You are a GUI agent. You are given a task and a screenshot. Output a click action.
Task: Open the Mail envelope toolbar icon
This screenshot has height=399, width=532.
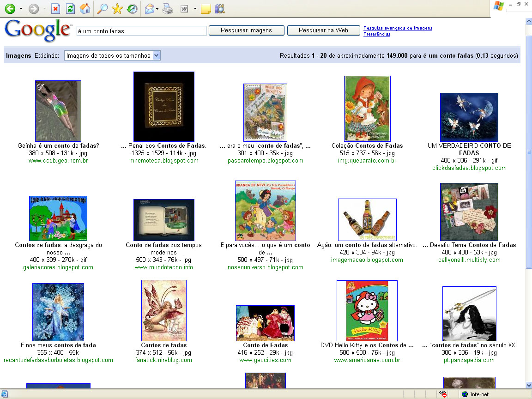point(149,9)
